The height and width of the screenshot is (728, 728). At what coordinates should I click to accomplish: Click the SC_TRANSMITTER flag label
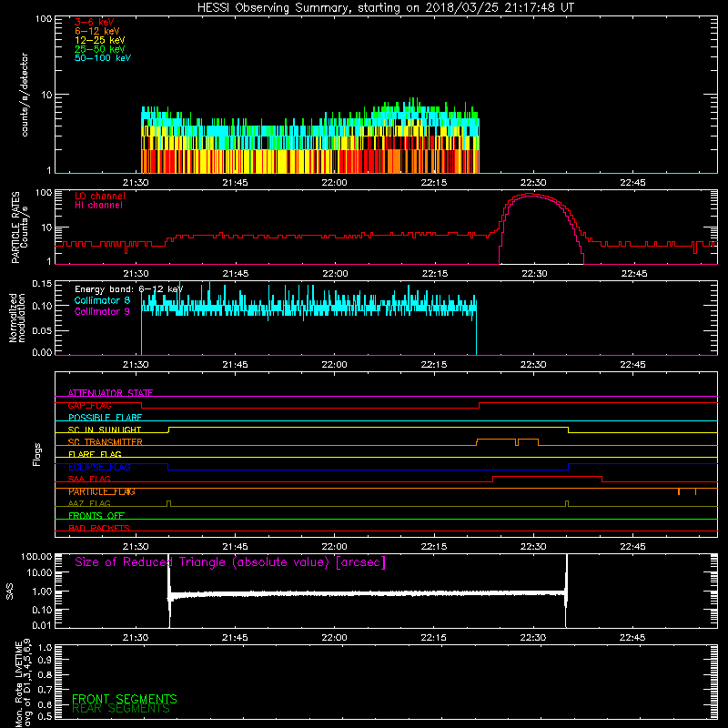[x=106, y=442]
